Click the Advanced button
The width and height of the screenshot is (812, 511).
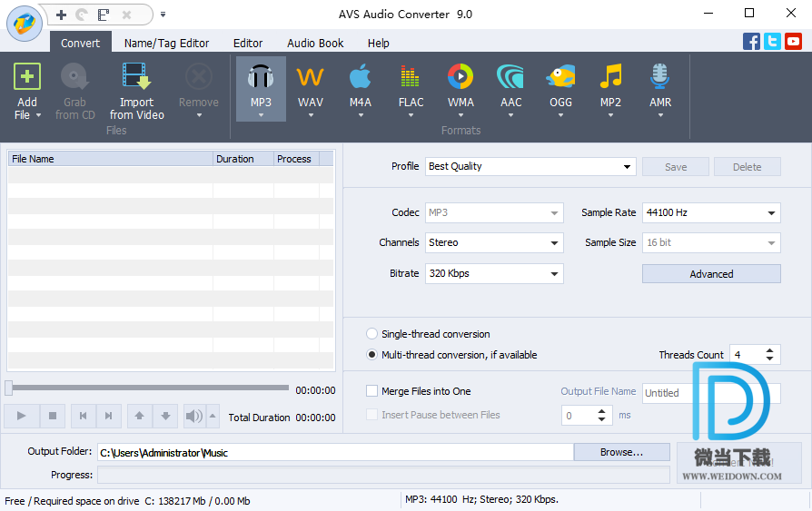[x=711, y=274]
